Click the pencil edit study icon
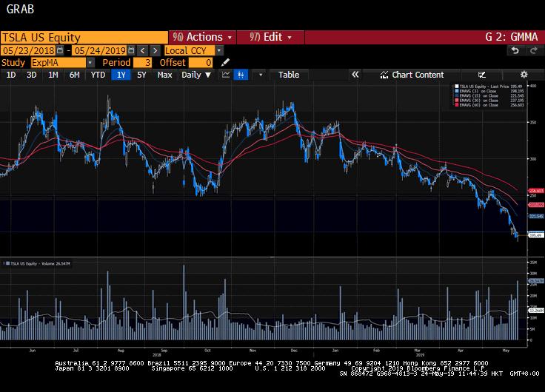Viewport: 545px width, 392px height. click(x=225, y=62)
